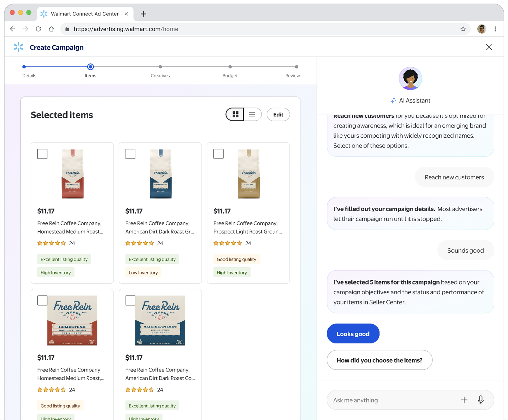This screenshot has width=508, height=420.
Task: Switch to grid view of selected items
Action: 235,114
